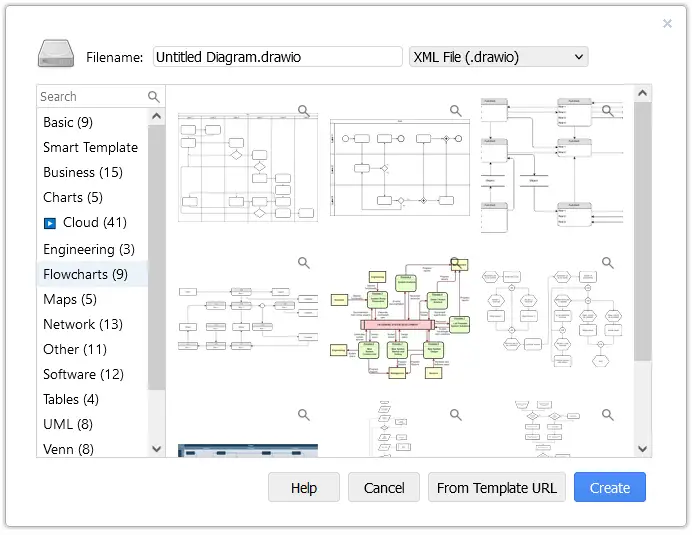Image resolution: width=692 pixels, height=535 pixels.
Task: Click the blue Cloud category play icon
Action: click(x=50, y=223)
